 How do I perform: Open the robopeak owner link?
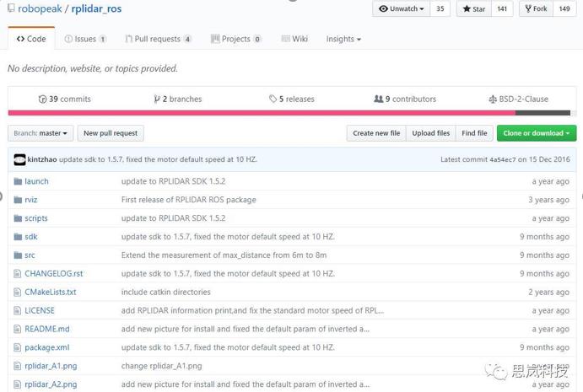[x=40, y=8]
